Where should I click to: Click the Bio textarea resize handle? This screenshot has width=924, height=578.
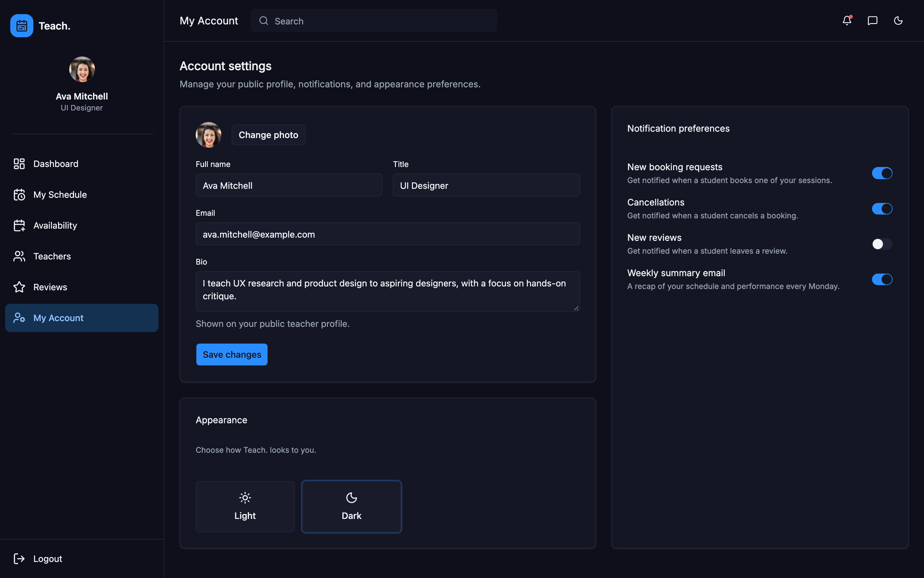pyautogui.click(x=576, y=308)
